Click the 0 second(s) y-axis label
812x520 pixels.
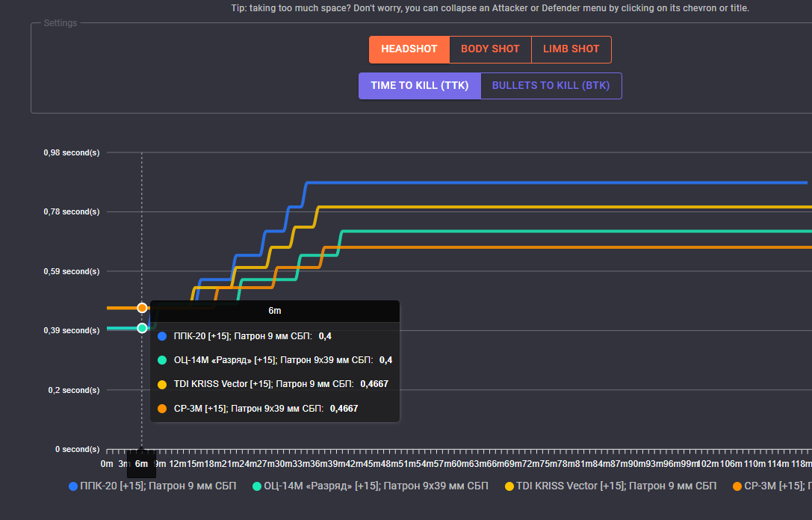pos(78,449)
